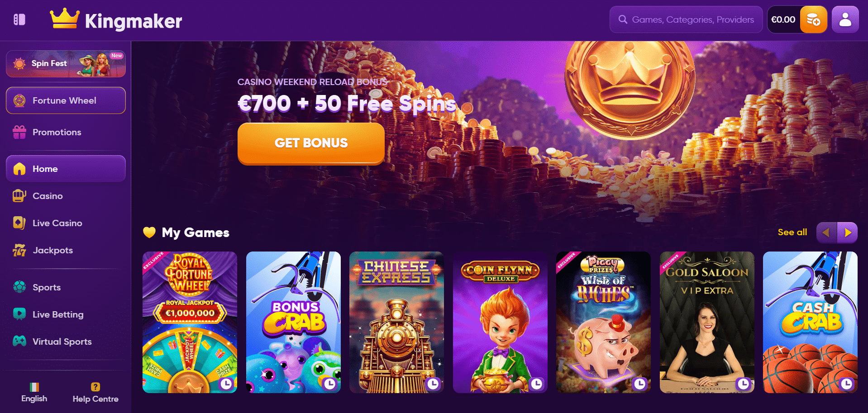Click the yellow heart beside My Games
Image resolution: width=868 pixels, height=413 pixels.
149,232
